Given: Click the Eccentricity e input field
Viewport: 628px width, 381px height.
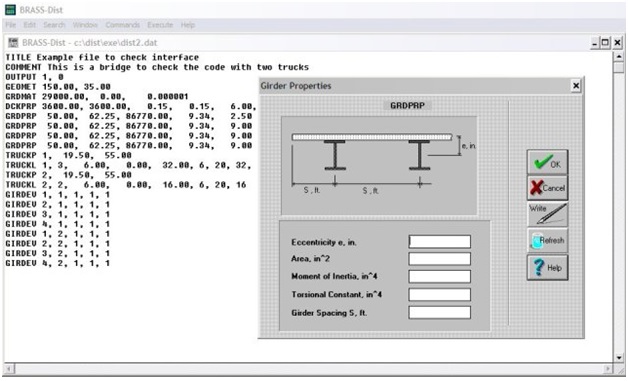Looking at the screenshot, I should pyautogui.click(x=439, y=242).
